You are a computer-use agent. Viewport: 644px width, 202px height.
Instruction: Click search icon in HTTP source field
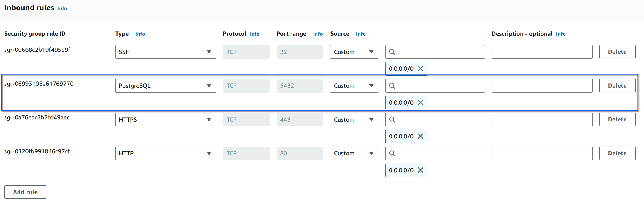point(392,153)
